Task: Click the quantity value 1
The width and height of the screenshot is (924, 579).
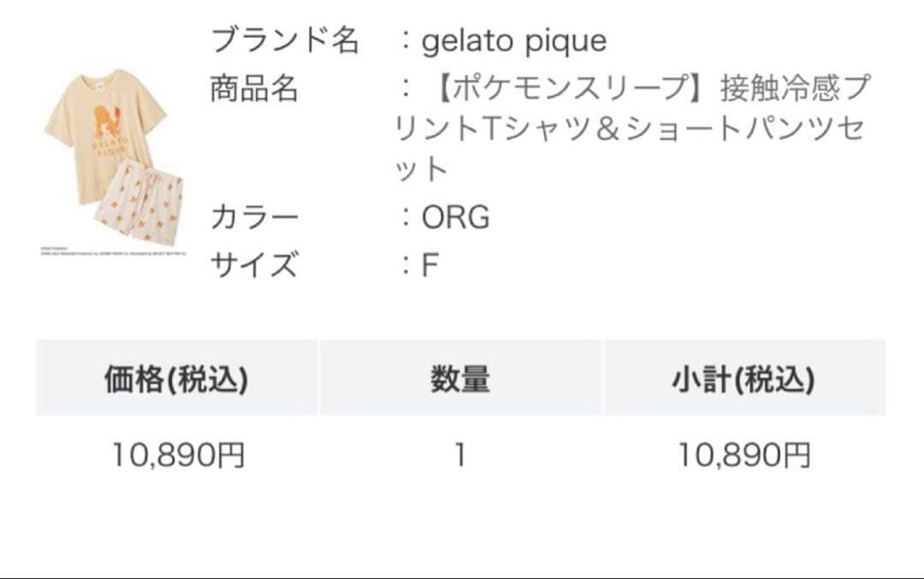Action: [x=460, y=455]
